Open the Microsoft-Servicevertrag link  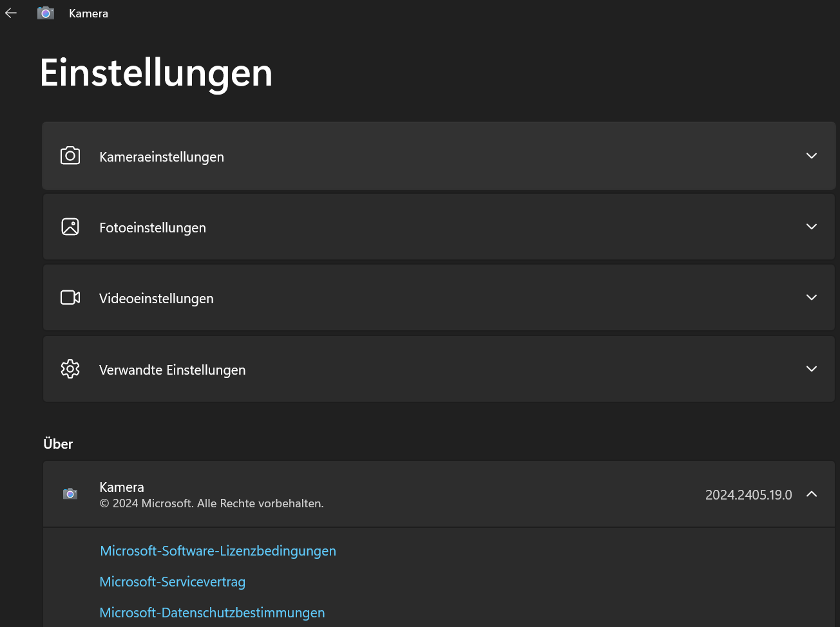[173, 582]
